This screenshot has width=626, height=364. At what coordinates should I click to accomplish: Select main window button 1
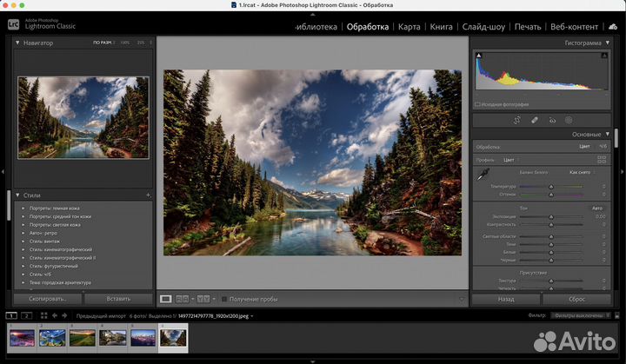pyautogui.click(x=11, y=315)
